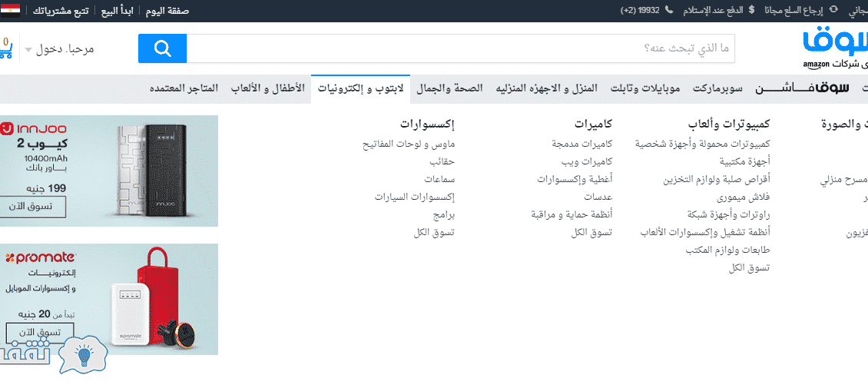Viewport: 868px width, 385px height.
Task: Select كاميرات ويب
Action: [x=587, y=161]
